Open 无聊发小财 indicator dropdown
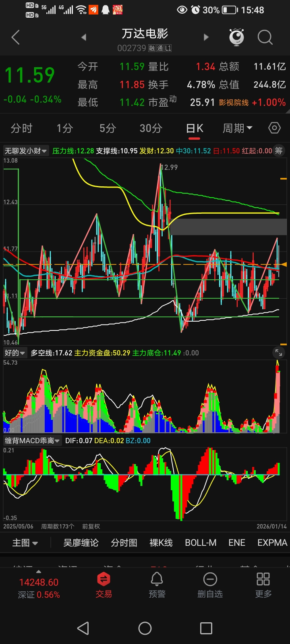290x644 pixels. pos(26,151)
